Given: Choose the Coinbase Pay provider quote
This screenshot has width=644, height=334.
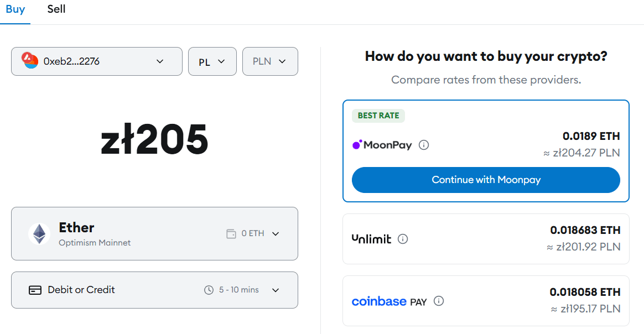Looking at the screenshot, I should point(486,301).
